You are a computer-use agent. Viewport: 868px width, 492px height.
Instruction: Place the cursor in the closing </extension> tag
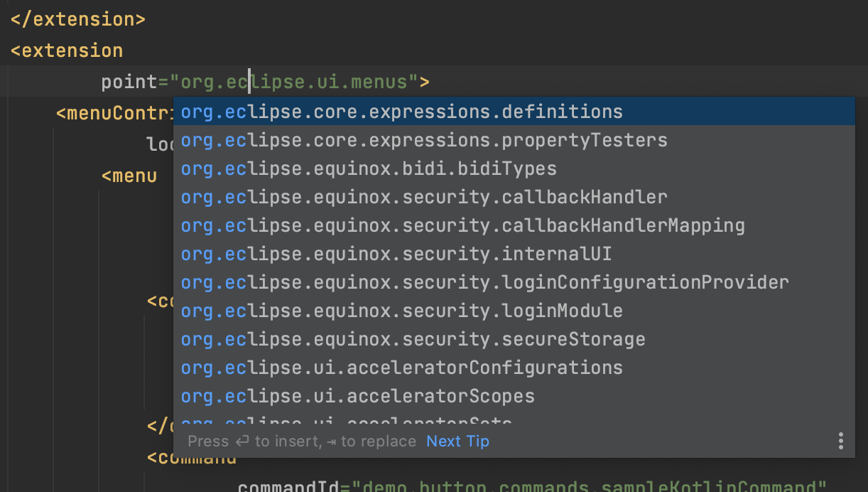tap(78, 19)
